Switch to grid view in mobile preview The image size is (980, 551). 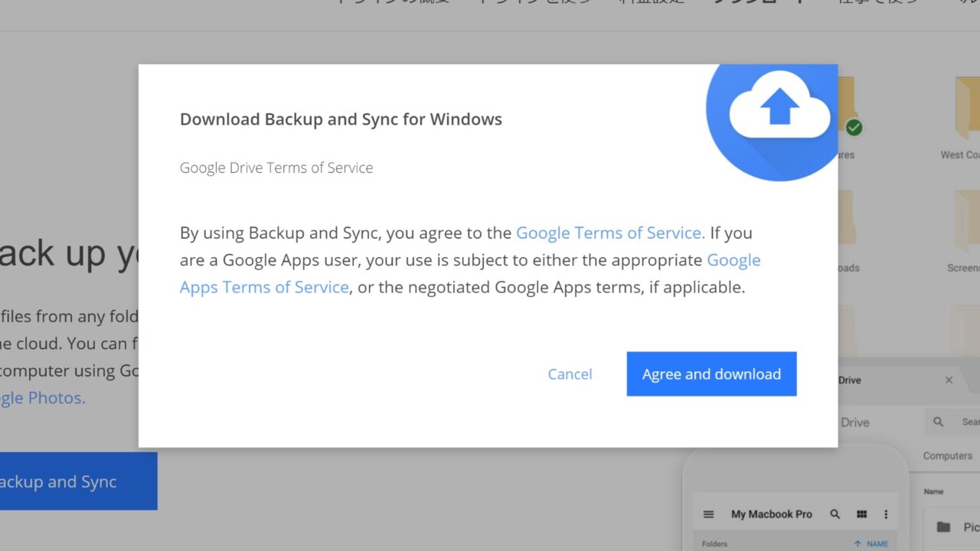pos(861,514)
